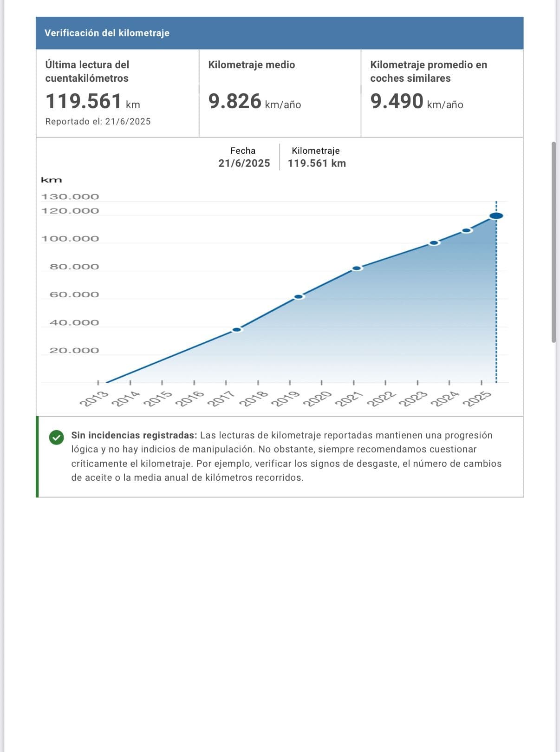
Task: Click the chart data point near 60.000 km
Action: (299, 296)
